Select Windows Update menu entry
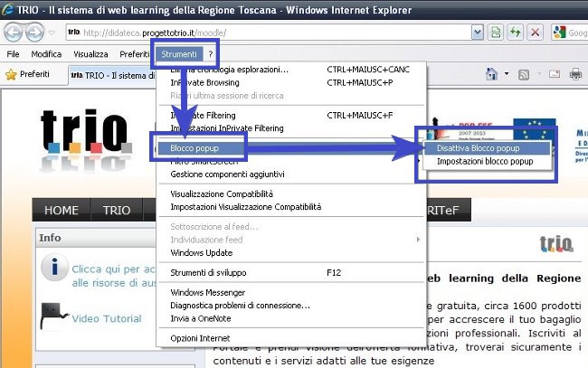The image size is (588, 368). (291, 253)
